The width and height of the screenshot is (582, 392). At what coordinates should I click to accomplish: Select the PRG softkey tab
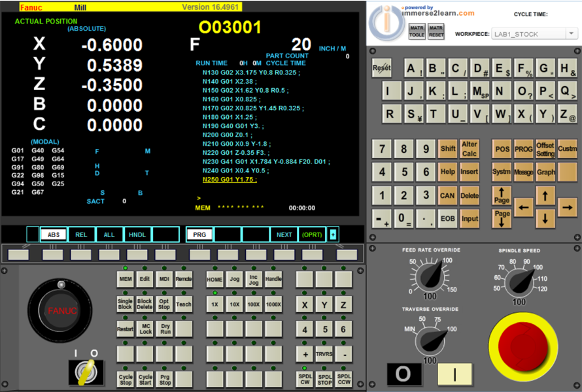point(199,235)
